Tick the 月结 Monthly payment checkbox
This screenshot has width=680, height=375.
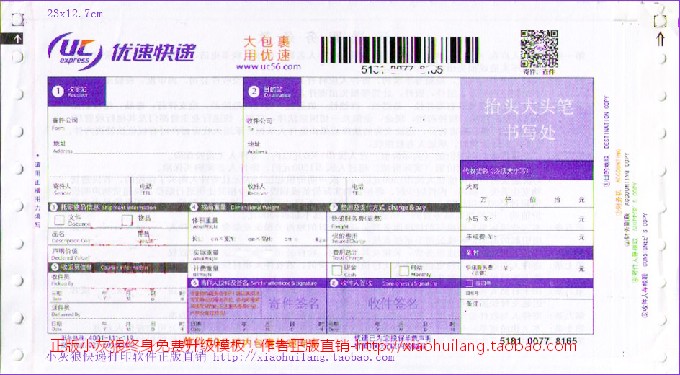pyautogui.click(x=404, y=271)
